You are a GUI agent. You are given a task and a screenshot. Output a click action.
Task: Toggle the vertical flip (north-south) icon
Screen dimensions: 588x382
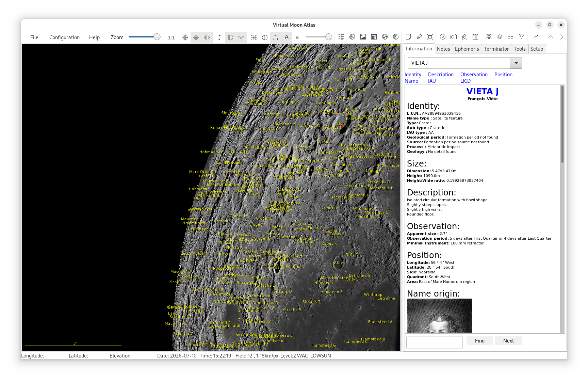(x=196, y=37)
